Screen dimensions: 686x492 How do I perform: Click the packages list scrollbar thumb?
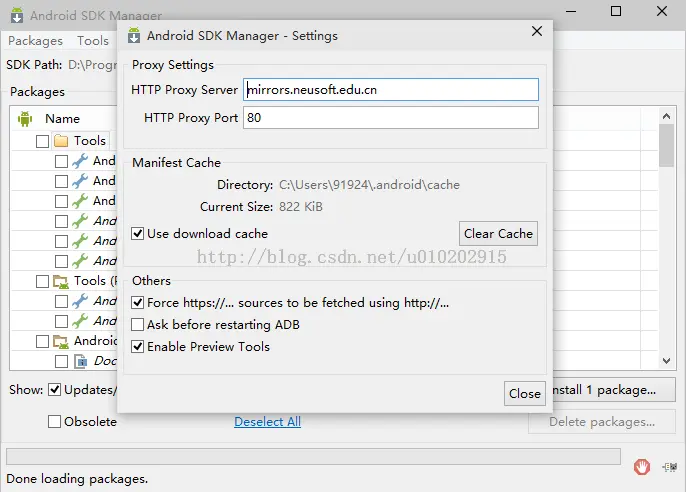[666, 146]
